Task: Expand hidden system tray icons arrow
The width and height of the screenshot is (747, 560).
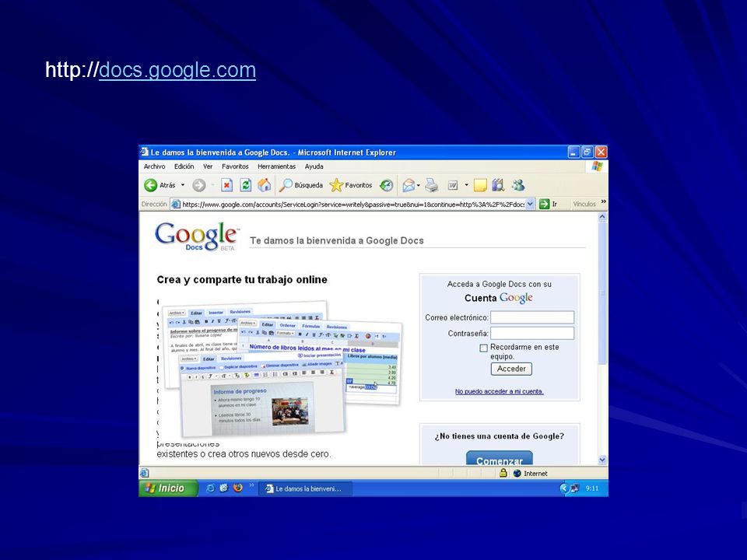Action: pos(563,488)
